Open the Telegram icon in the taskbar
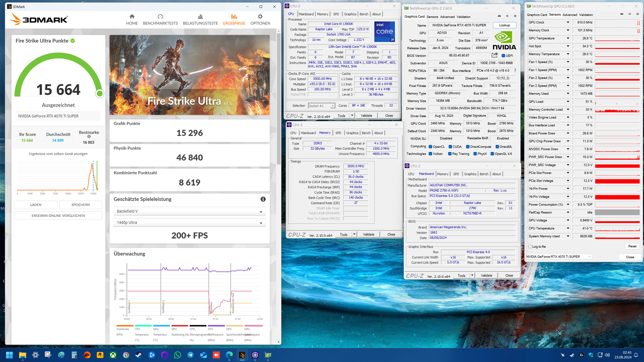This screenshot has height=362, width=644. tap(191, 355)
